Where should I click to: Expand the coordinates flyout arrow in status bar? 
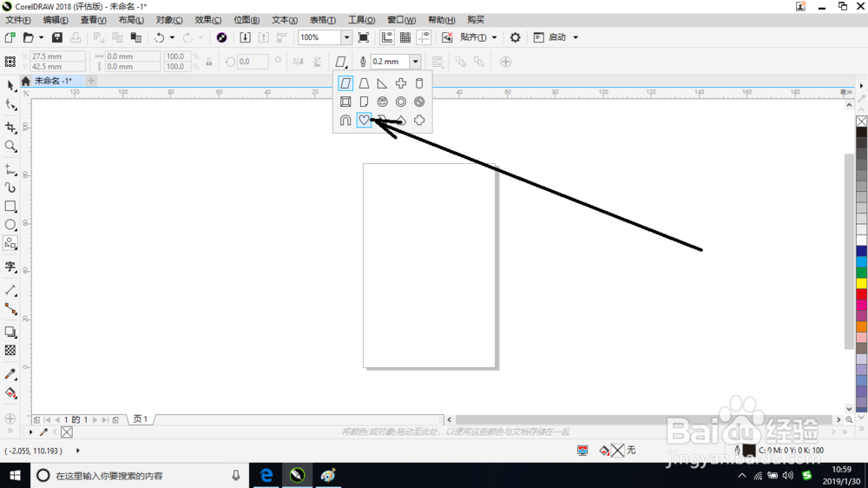click(77, 451)
